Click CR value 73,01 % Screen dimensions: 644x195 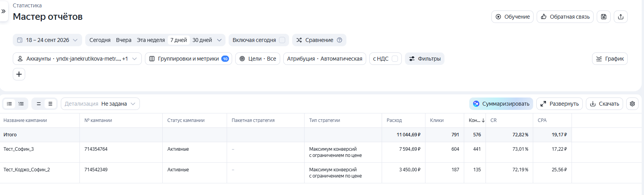pyautogui.click(x=520, y=149)
